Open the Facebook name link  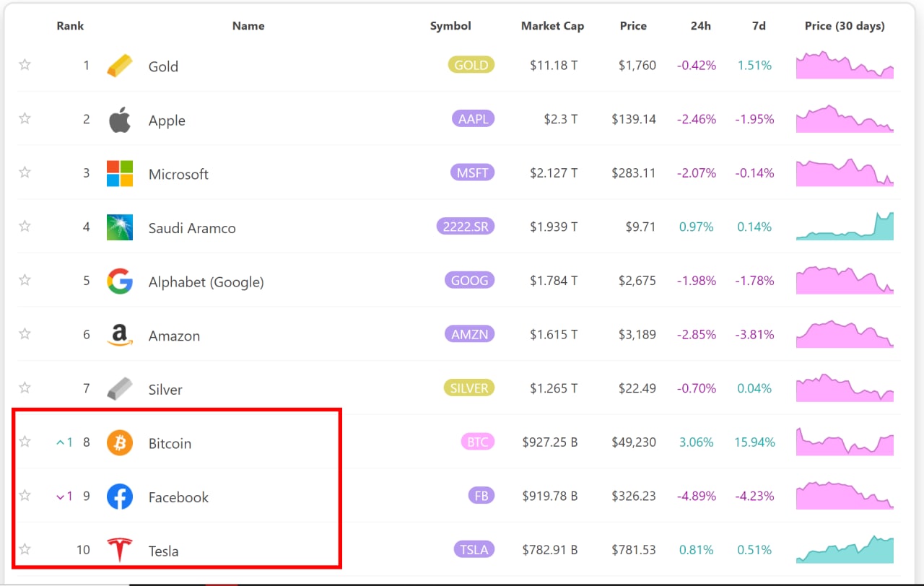[178, 497]
